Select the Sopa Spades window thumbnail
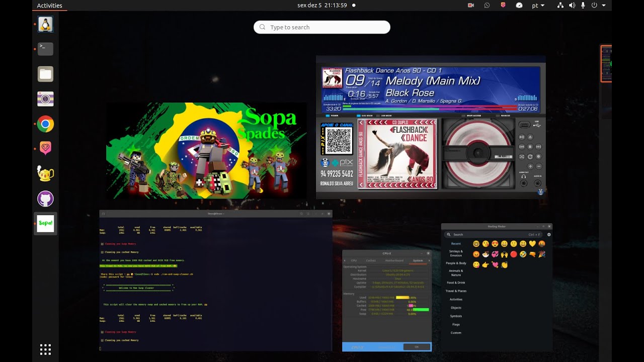The image size is (644, 362). coord(206,151)
